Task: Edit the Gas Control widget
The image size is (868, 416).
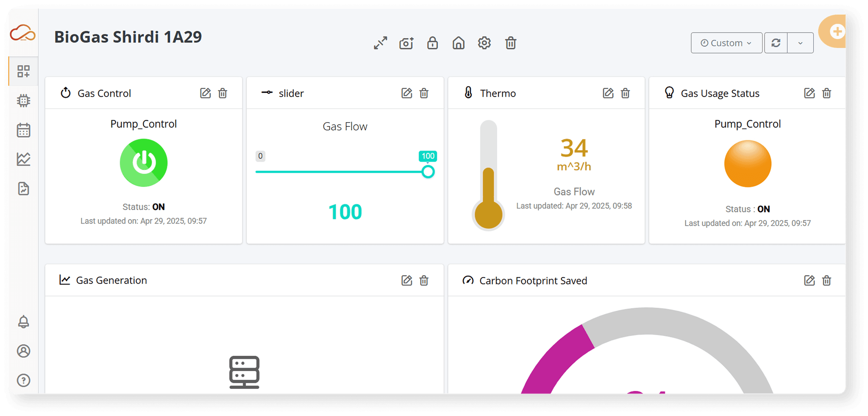Action: (205, 93)
